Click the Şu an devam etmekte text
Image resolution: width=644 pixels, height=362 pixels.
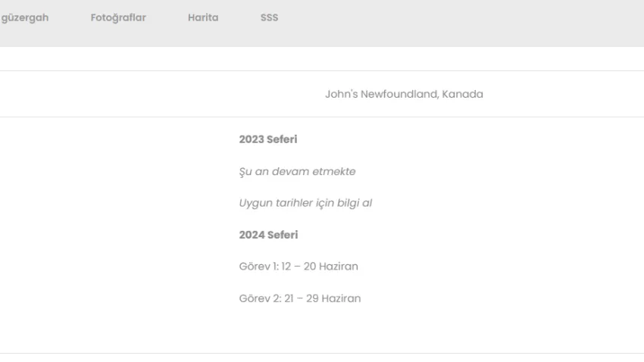pos(297,171)
